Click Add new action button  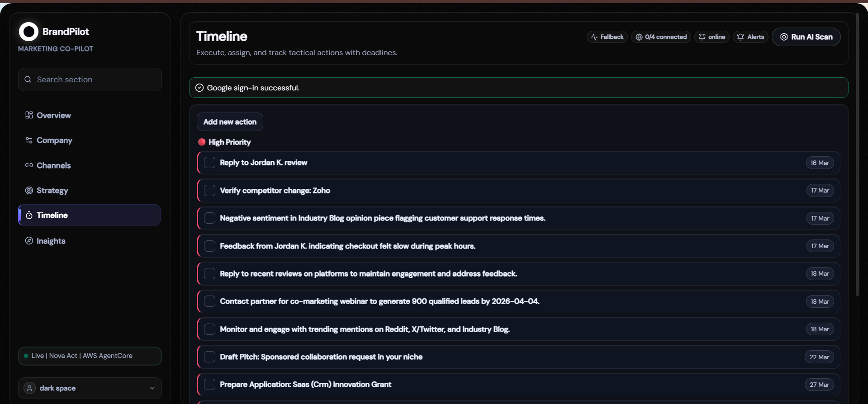pos(230,122)
